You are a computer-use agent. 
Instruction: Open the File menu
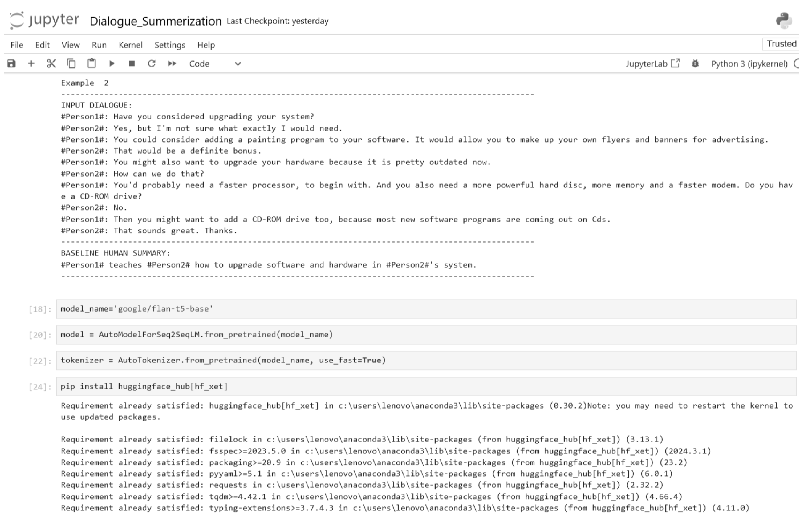(16, 45)
